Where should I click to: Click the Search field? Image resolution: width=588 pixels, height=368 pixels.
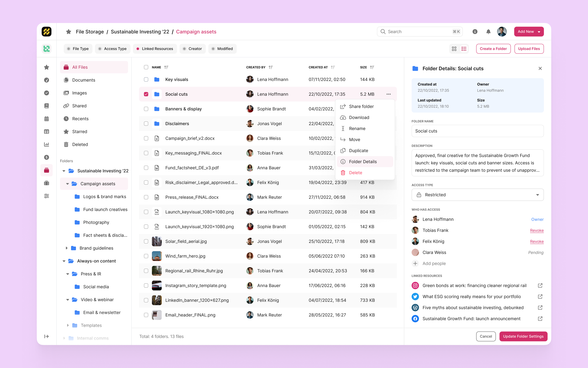[x=420, y=32]
